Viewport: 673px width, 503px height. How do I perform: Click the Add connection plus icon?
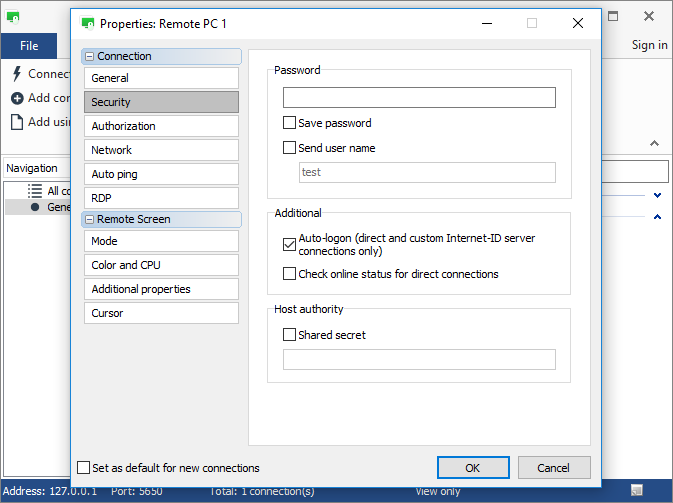(17, 98)
